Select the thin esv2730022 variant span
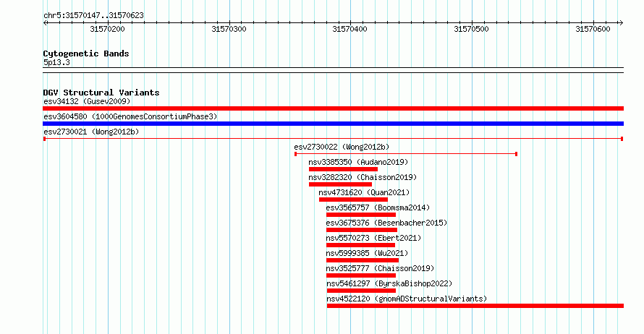 [406, 154]
